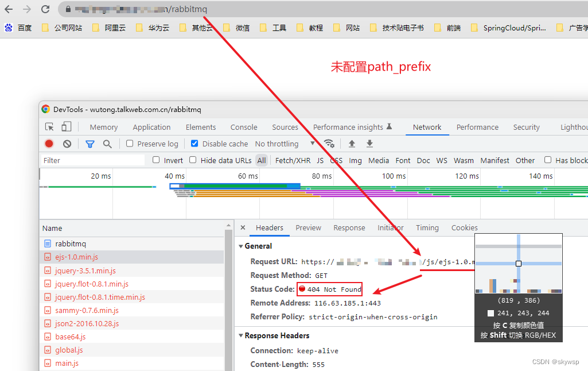Open the Response tab for ejs-1.0.min.js
This screenshot has width=588, height=371.
(349, 227)
